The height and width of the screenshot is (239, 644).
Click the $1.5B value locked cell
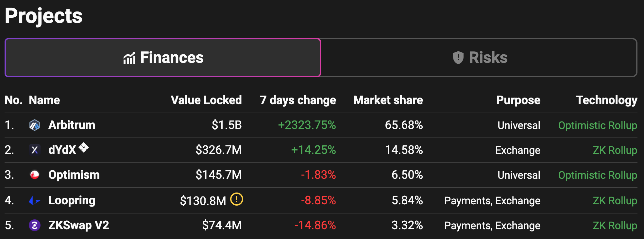pos(227,125)
